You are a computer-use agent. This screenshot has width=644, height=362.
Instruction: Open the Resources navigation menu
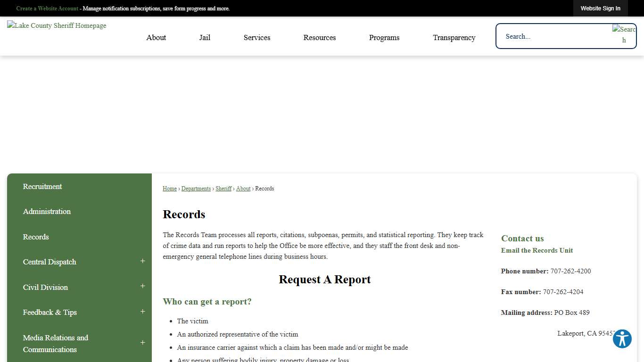pos(320,38)
